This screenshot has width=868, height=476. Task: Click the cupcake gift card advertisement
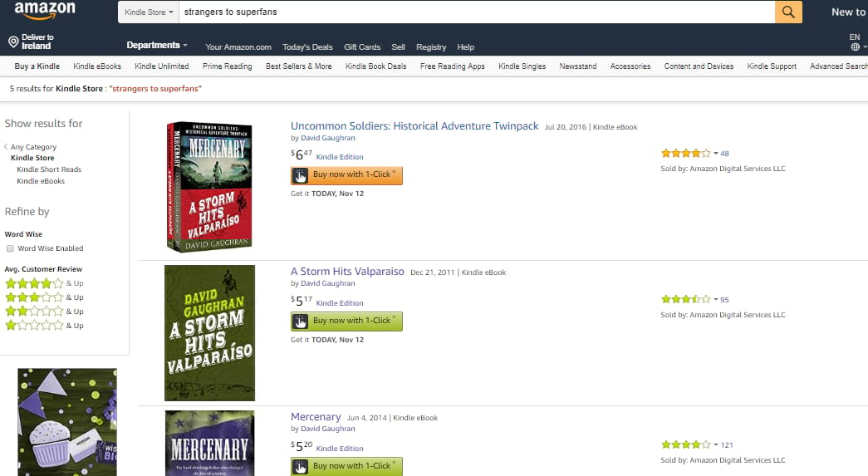(67, 422)
